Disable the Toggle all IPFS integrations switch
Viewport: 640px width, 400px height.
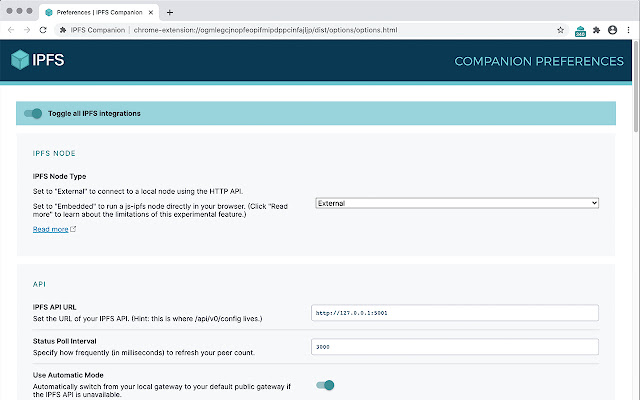coord(33,113)
